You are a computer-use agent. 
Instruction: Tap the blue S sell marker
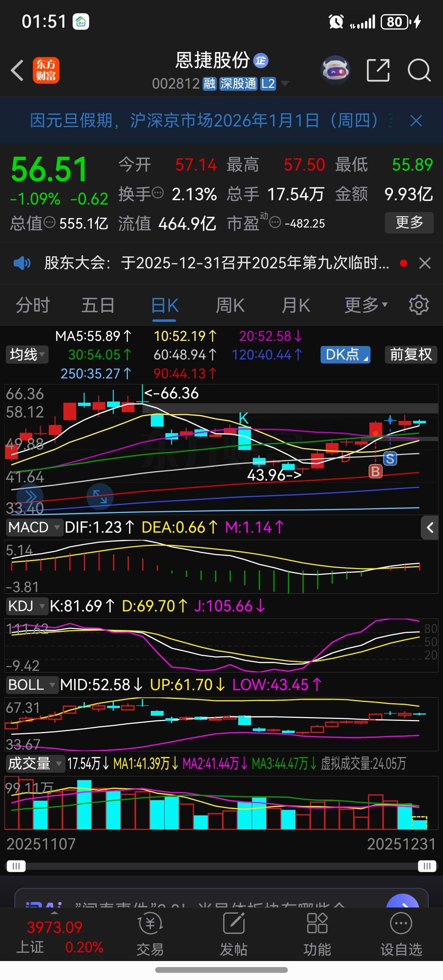(x=390, y=458)
